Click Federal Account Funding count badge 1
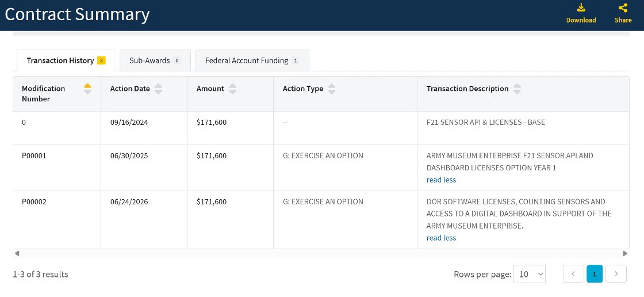The image size is (644, 297). [295, 61]
